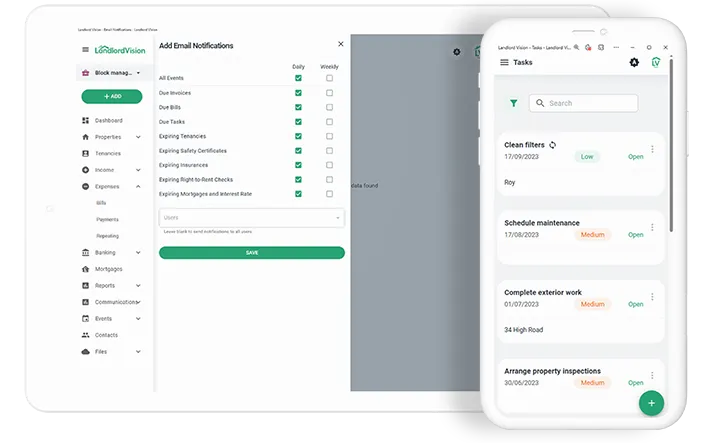Uncheck Daily for All Events
This screenshot has height=443, width=716.
(x=298, y=78)
